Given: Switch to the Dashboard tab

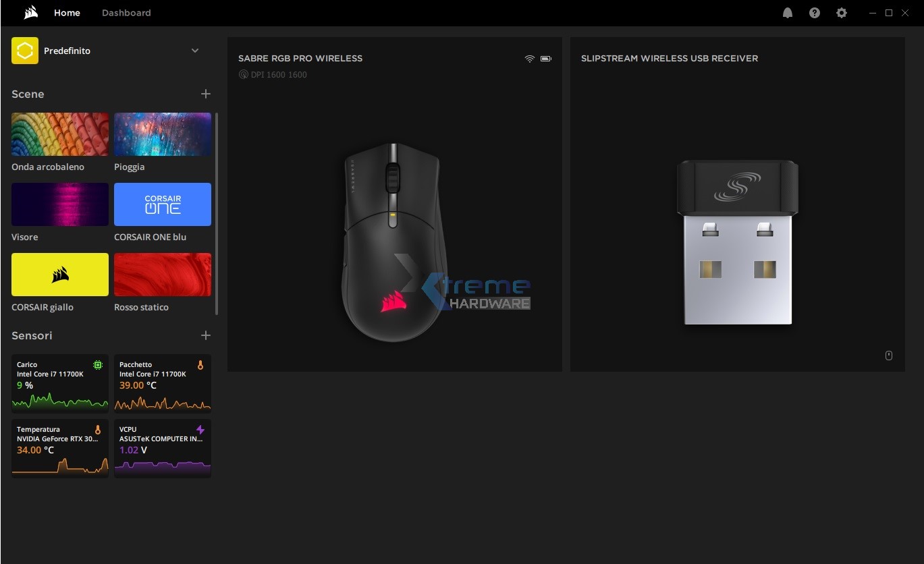Looking at the screenshot, I should click(126, 12).
